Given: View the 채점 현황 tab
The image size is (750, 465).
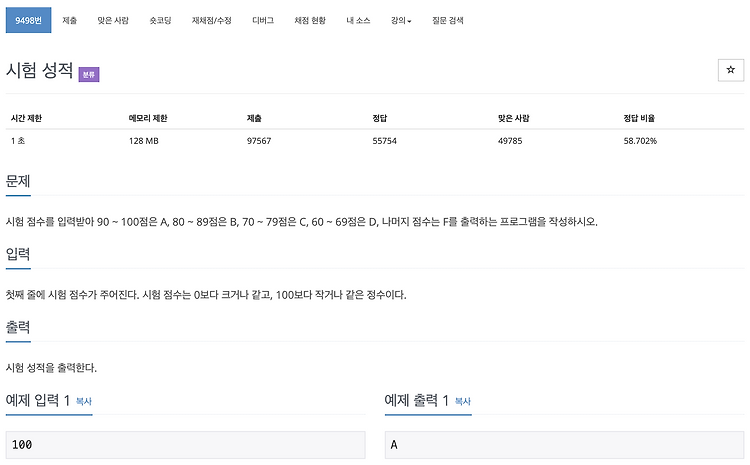Looking at the screenshot, I should point(310,20).
